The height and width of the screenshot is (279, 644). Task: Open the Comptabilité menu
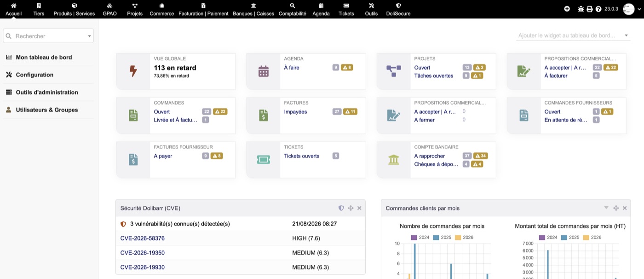tap(293, 9)
